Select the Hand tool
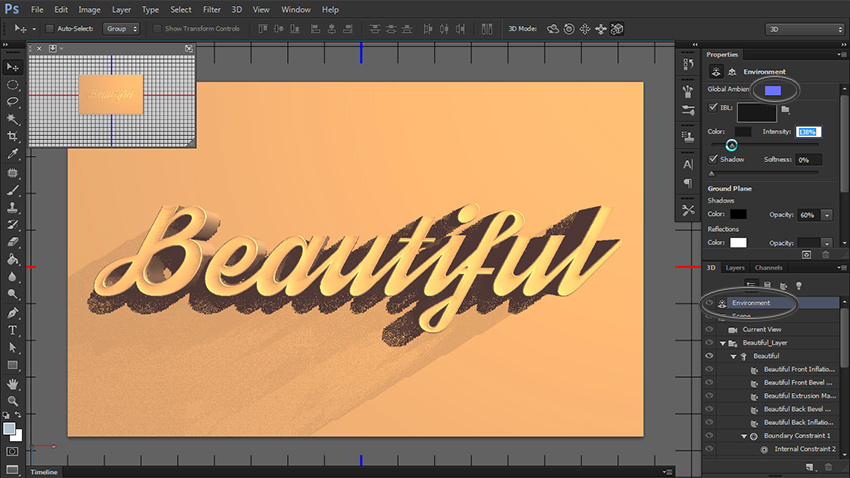This screenshot has height=478, width=850. point(13,383)
